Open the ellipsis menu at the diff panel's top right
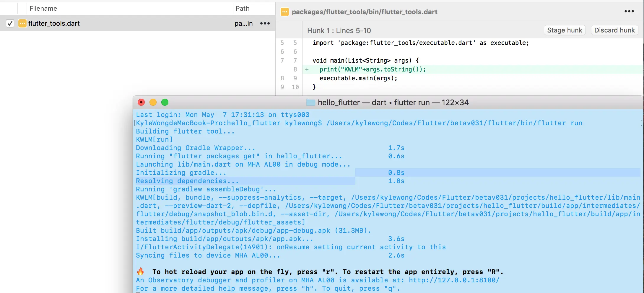The image size is (644, 293). [x=629, y=12]
